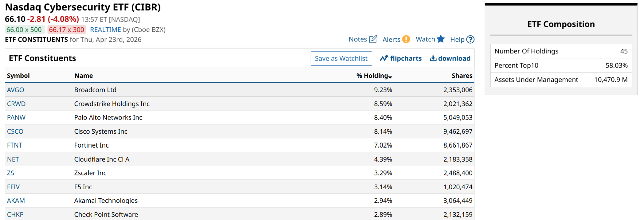Click the flipcharts chart icon
644x220 pixels.
point(384,58)
